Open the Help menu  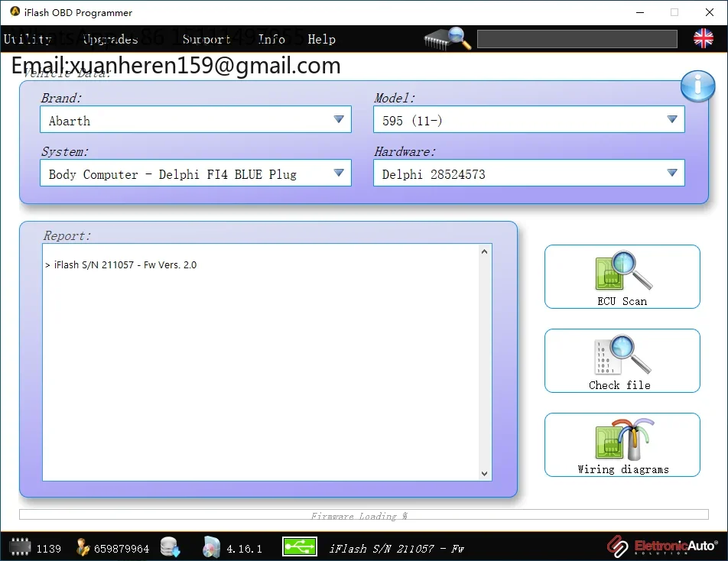(x=321, y=39)
